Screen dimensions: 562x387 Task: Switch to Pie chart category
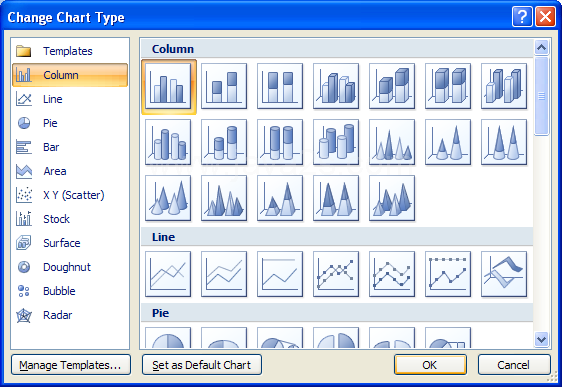pos(70,123)
